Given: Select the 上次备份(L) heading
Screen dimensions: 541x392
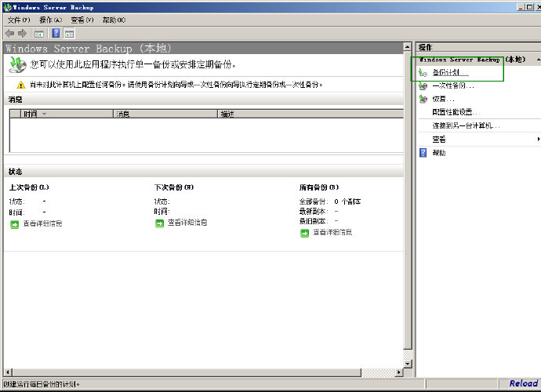Looking at the screenshot, I should 29,187.
